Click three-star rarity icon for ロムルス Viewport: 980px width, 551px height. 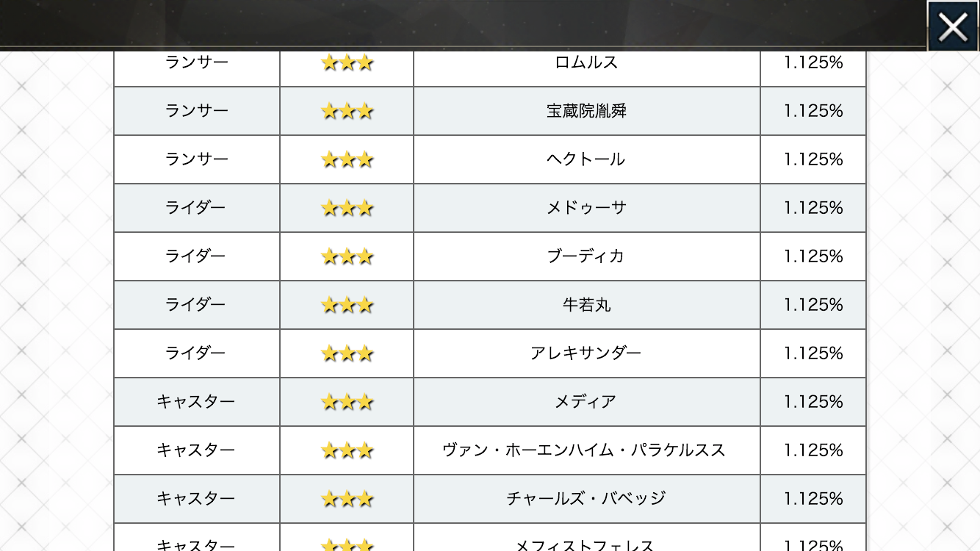point(347,63)
